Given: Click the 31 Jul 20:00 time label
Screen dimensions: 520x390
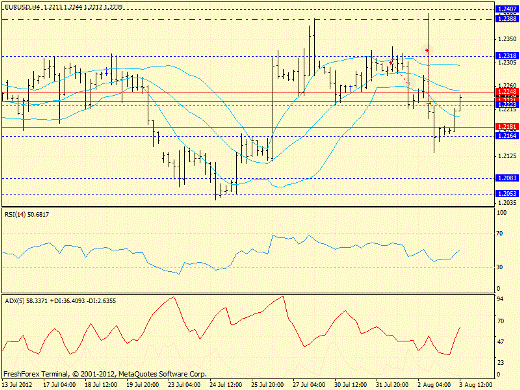Looking at the screenshot, I should (x=392, y=385).
